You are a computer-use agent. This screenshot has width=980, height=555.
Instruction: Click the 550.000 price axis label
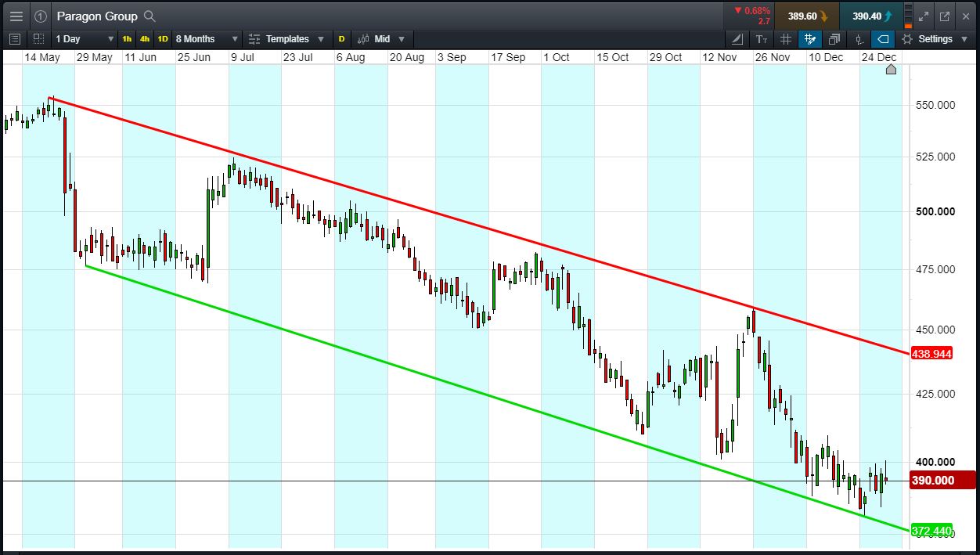coord(935,105)
